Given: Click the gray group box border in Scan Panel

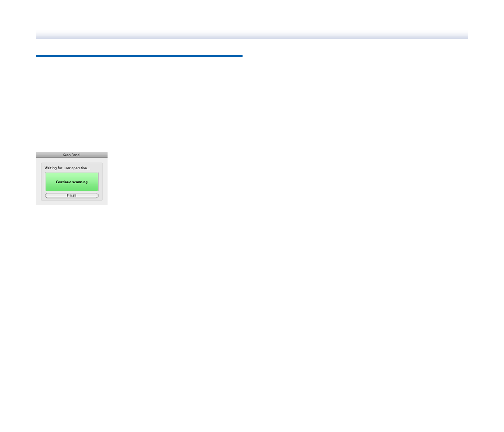Looking at the screenshot, I should coord(41,182).
